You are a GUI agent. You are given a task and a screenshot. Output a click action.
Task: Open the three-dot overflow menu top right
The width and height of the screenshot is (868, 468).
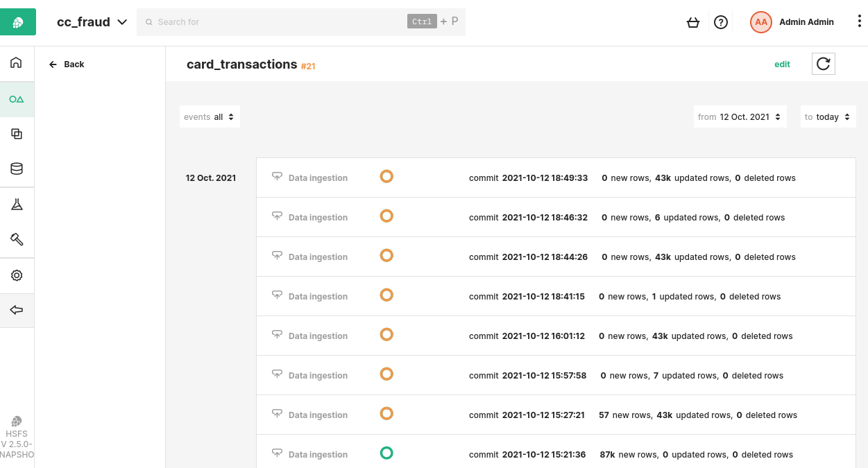coord(858,21)
